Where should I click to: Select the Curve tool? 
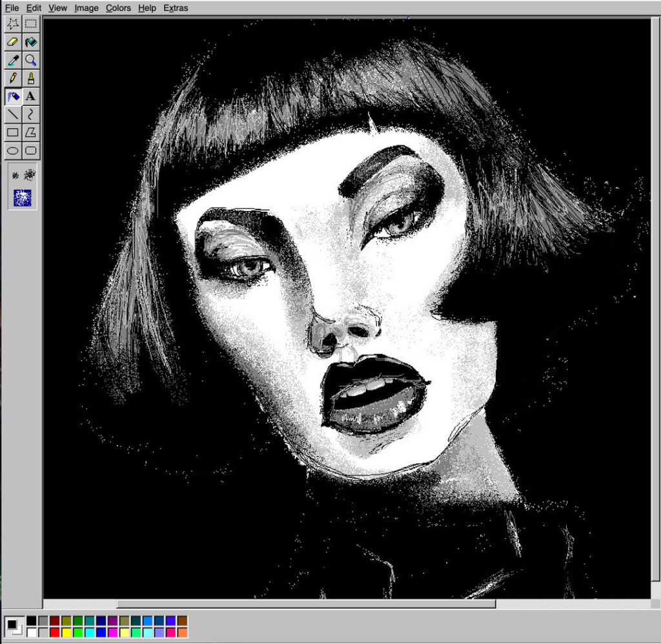(x=30, y=114)
